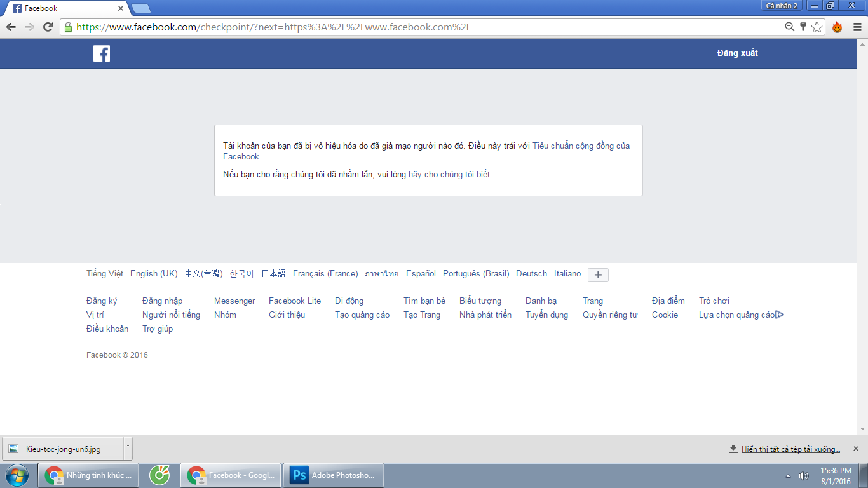Close the downloads bar

[x=855, y=449]
